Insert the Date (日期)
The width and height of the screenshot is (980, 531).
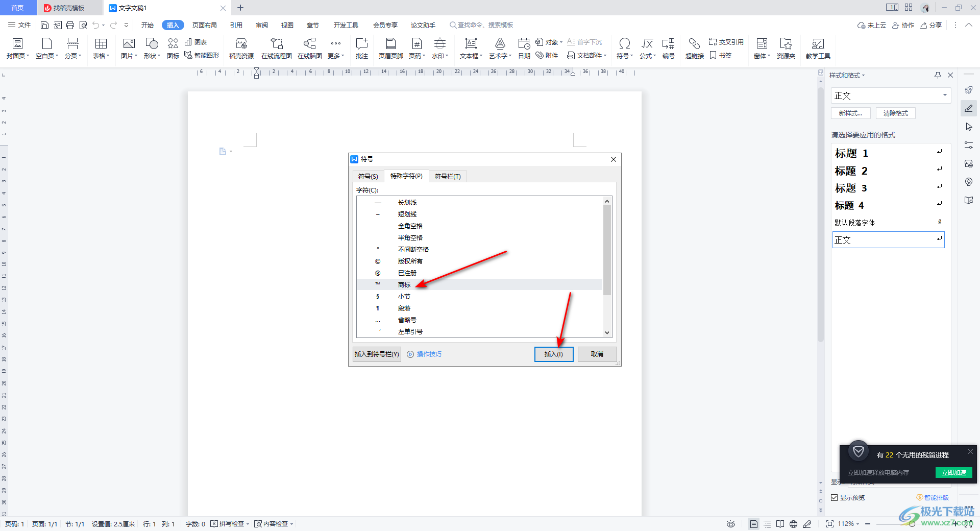(524, 49)
